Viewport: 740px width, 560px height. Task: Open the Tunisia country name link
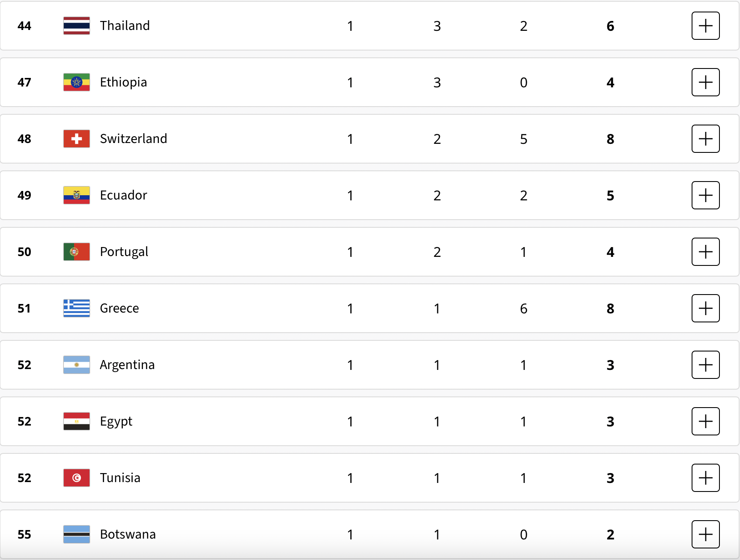click(x=120, y=478)
